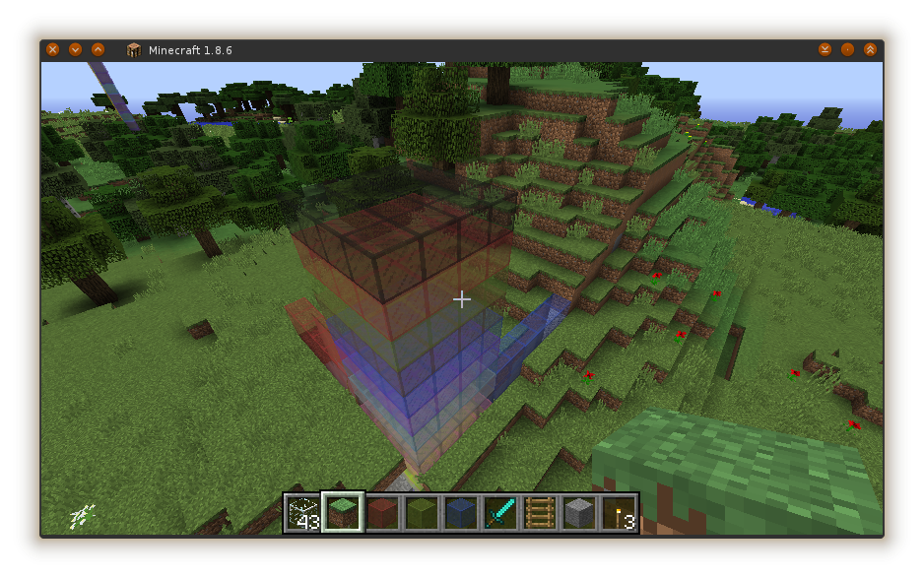Click the plain round button at title bar right
This screenshot has width=924, height=578.
click(847, 49)
